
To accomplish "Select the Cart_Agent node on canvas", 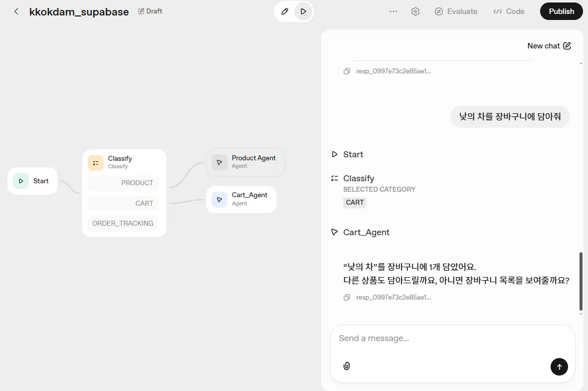I will pos(241,200).
